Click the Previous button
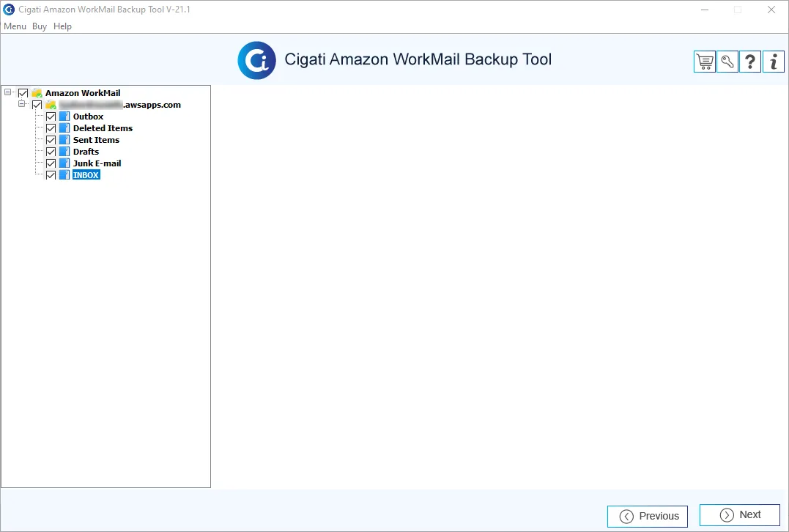The image size is (789, 532). pyautogui.click(x=648, y=516)
